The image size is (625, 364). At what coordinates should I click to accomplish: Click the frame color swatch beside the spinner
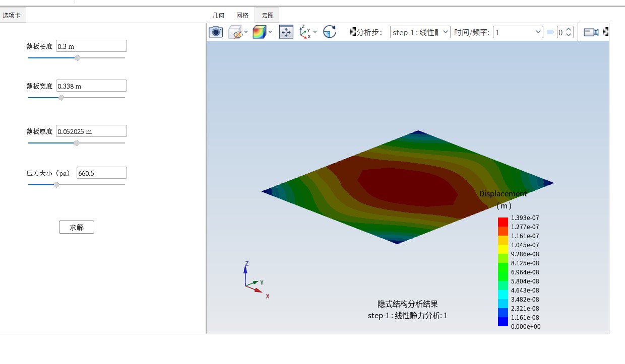pos(550,32)
